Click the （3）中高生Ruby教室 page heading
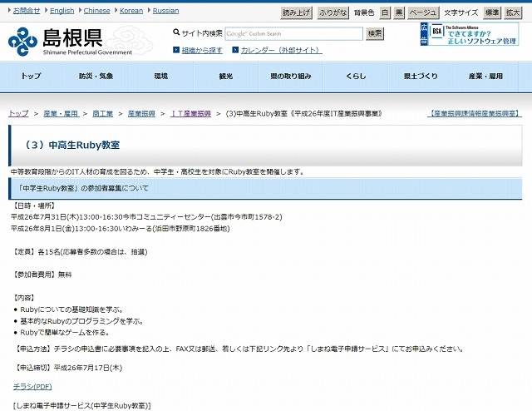The image size is (532, 411). click(71, 145)
